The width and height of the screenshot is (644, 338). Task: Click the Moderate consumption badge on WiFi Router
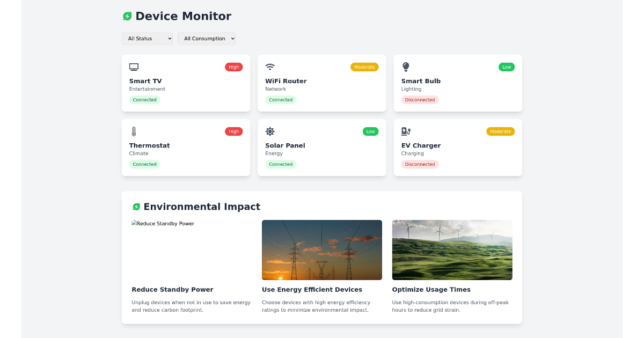[364, 67]
